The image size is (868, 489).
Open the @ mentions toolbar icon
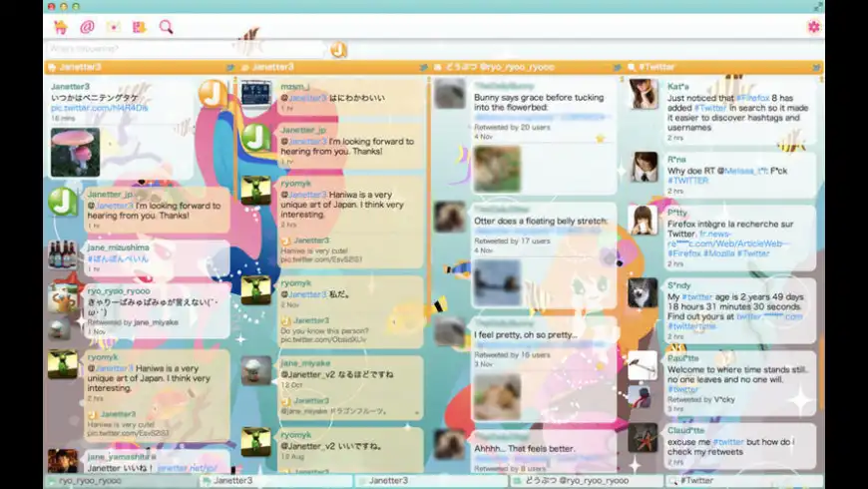(x=87, y=27)
